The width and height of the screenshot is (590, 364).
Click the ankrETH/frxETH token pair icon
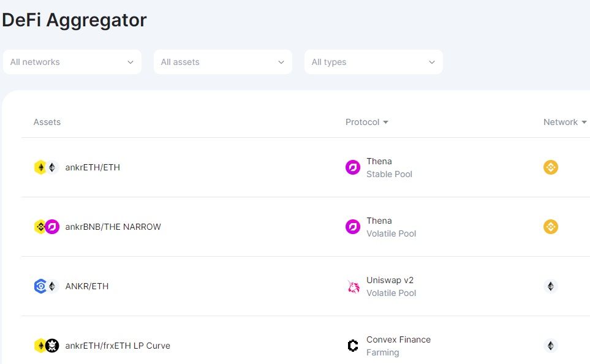[x=46, y=346]
